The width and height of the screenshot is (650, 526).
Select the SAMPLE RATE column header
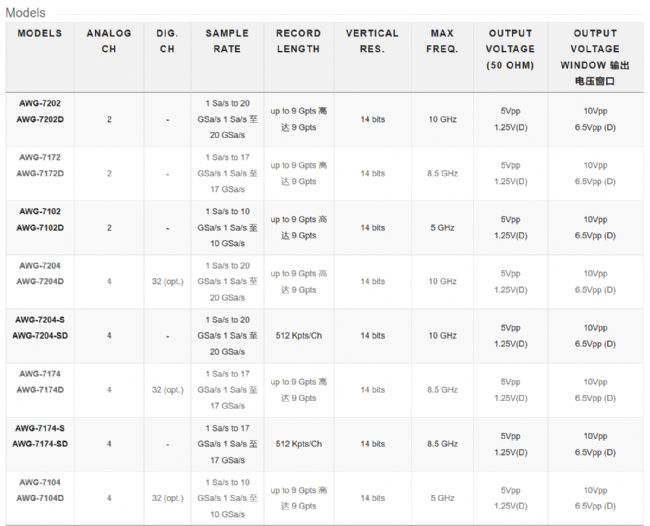click(227, 41)
